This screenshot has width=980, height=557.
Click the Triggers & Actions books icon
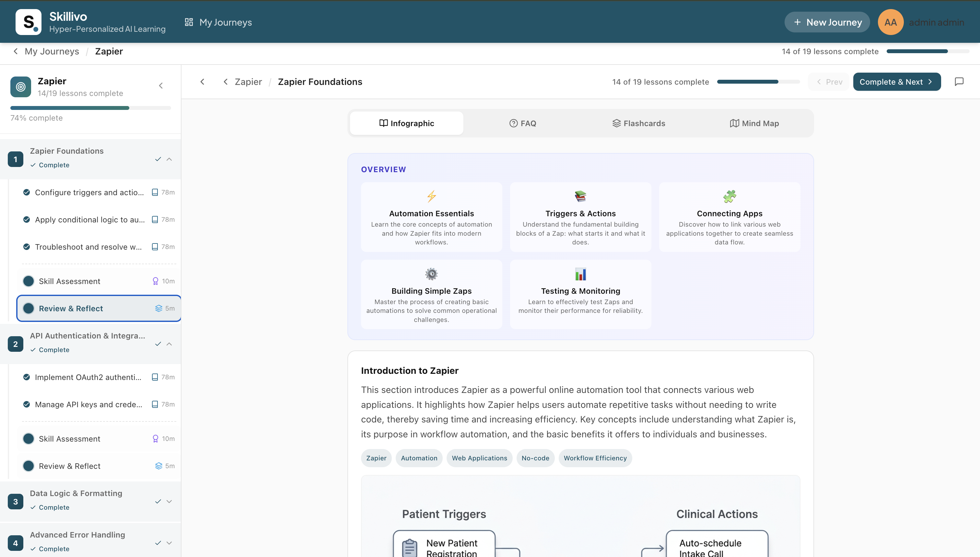[580, 196]
